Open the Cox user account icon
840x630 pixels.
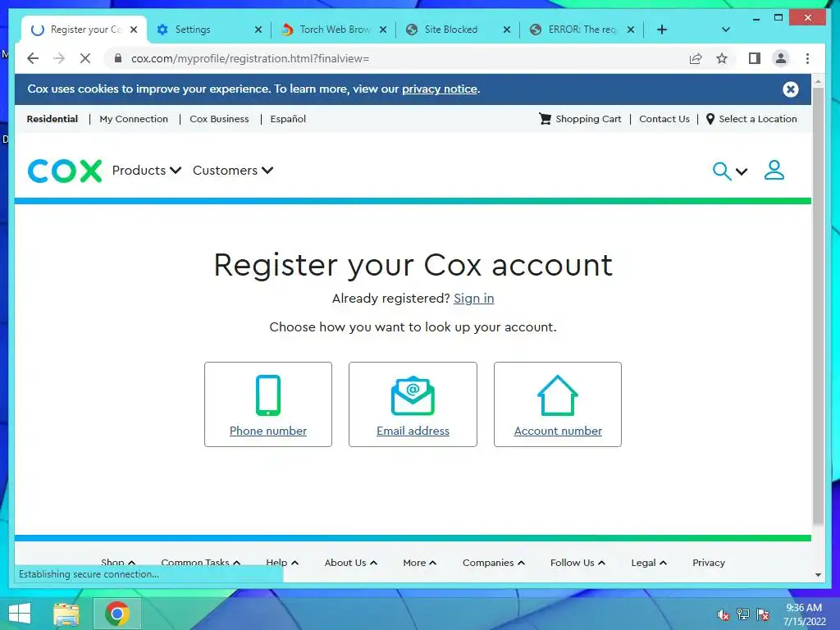coord(774,171)
